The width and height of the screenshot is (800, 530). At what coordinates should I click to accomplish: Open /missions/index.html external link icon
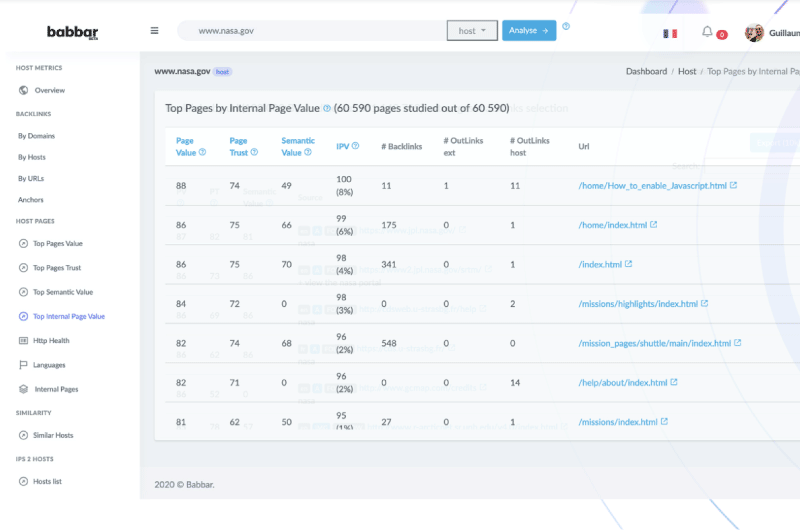[x=664, y=421]
